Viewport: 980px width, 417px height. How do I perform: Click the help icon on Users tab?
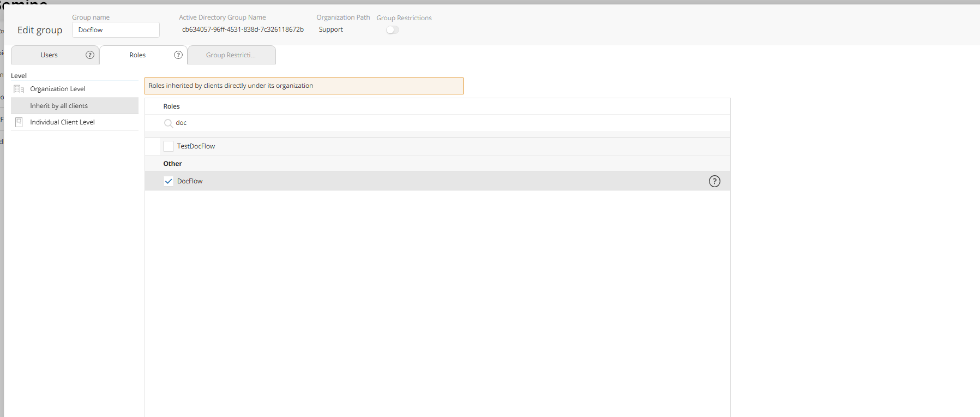pos(90,55)
